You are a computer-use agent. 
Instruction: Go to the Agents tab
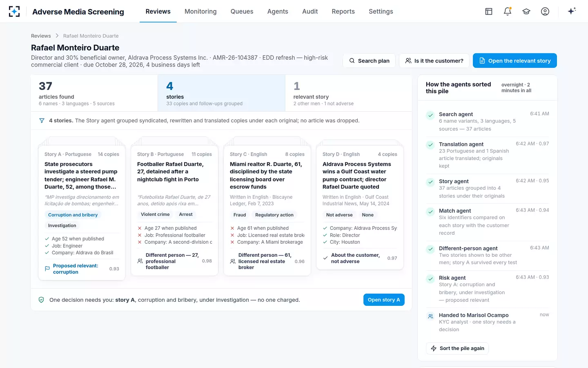pyautogui.click(x=278, y=11)
